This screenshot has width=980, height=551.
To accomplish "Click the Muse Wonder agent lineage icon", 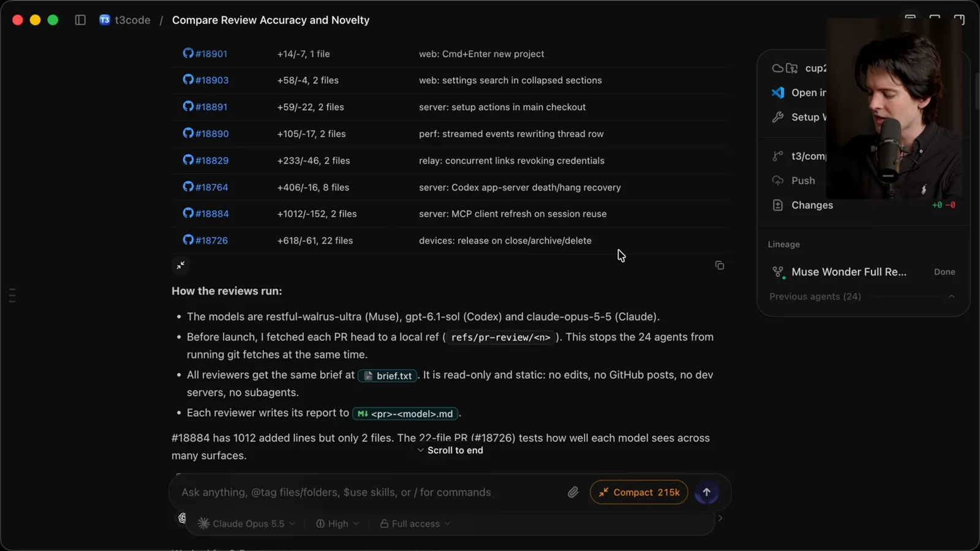I will coord(778,272).
